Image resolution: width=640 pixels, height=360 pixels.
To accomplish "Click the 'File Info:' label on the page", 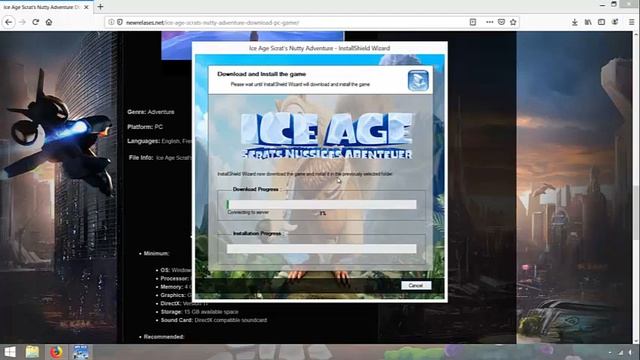I will (141, 158).
